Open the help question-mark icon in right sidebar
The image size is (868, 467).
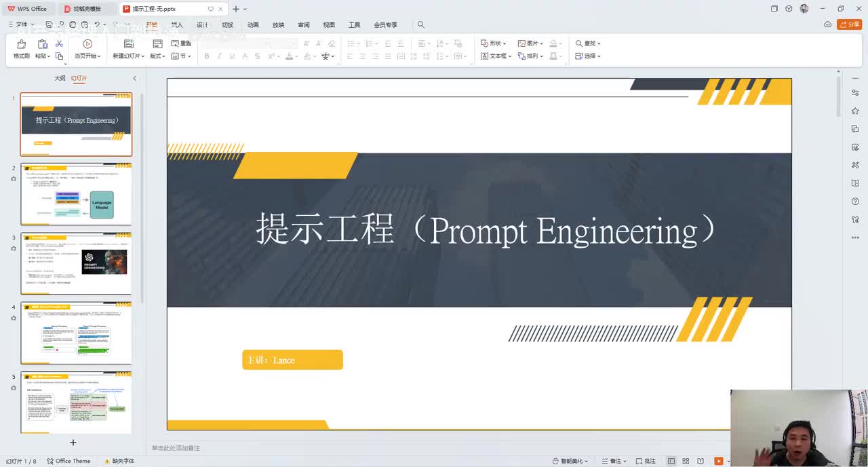click(855, 202)
